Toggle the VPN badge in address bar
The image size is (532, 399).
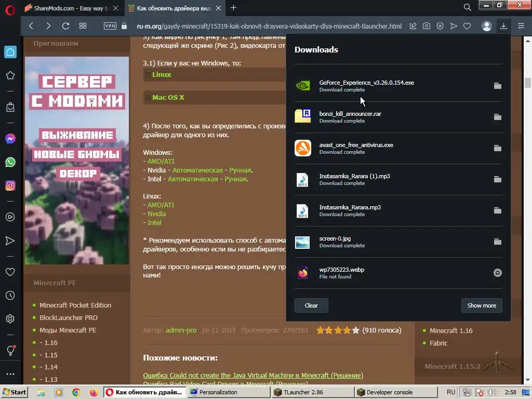[x=110, y=26]
